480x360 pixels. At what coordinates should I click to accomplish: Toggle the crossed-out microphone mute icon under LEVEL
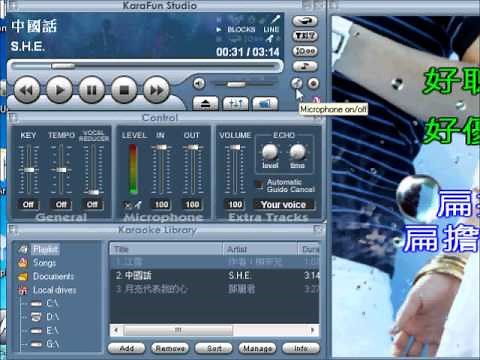tap(132, 205)
